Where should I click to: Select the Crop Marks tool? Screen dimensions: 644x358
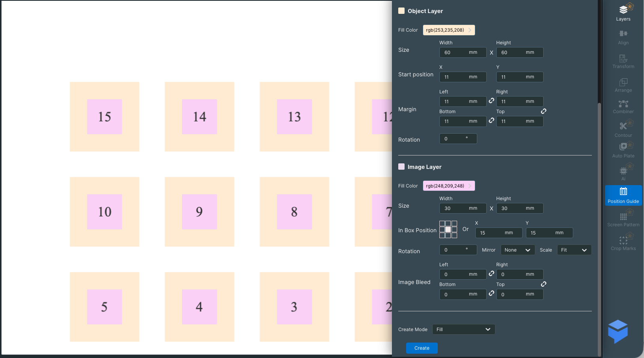(623, 243)
